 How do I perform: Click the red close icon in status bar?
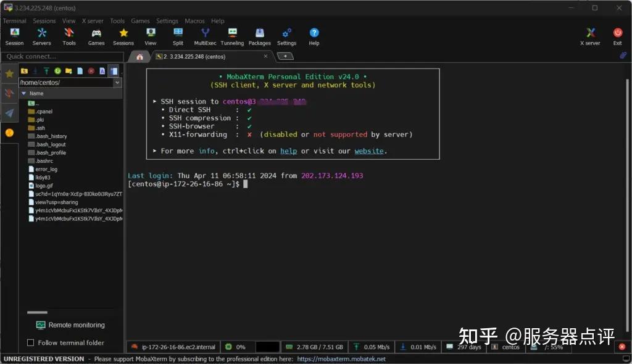click(622, 347)
